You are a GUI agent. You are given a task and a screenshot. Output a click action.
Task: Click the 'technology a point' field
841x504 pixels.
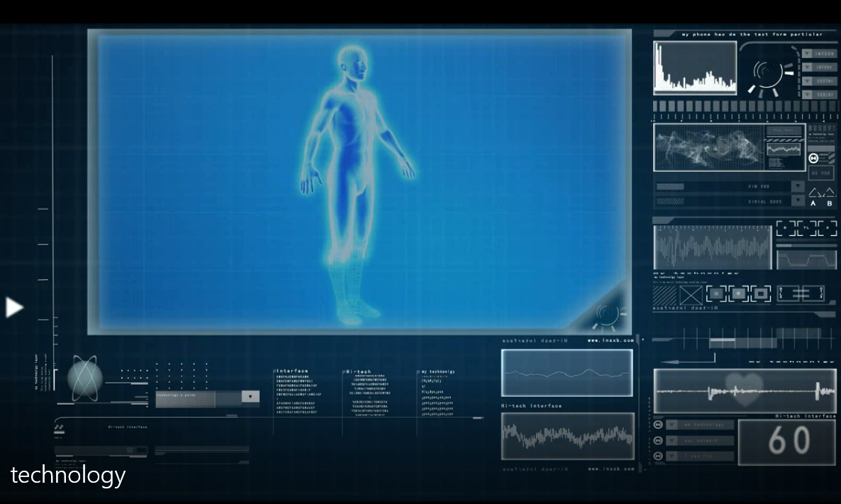(185, 399)
